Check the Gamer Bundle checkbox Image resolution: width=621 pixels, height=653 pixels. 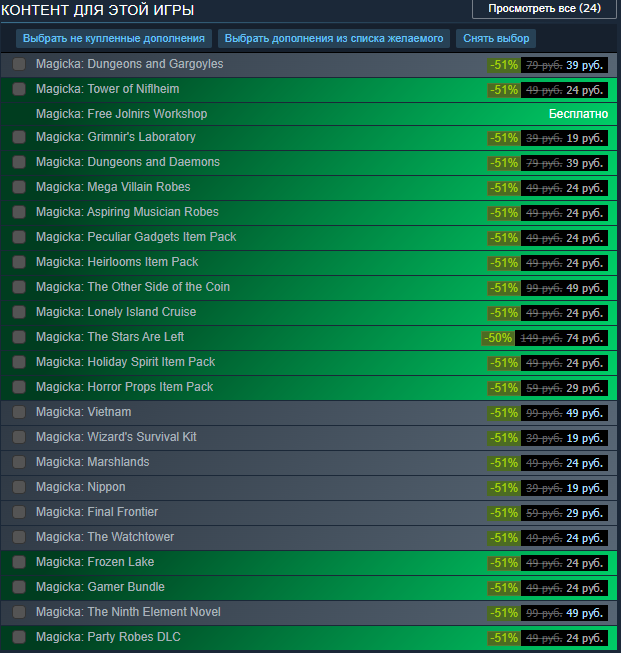pyautogui.click(x=19, y=587)
